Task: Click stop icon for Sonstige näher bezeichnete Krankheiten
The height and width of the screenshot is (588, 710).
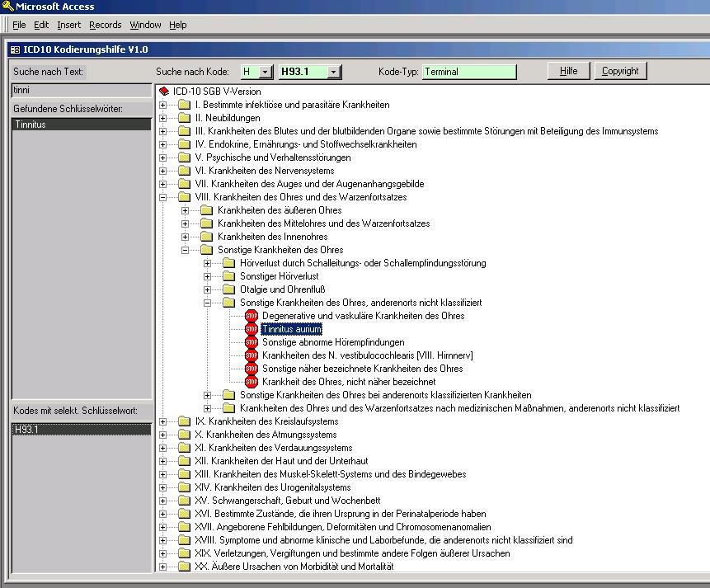Action: [252, 369]
